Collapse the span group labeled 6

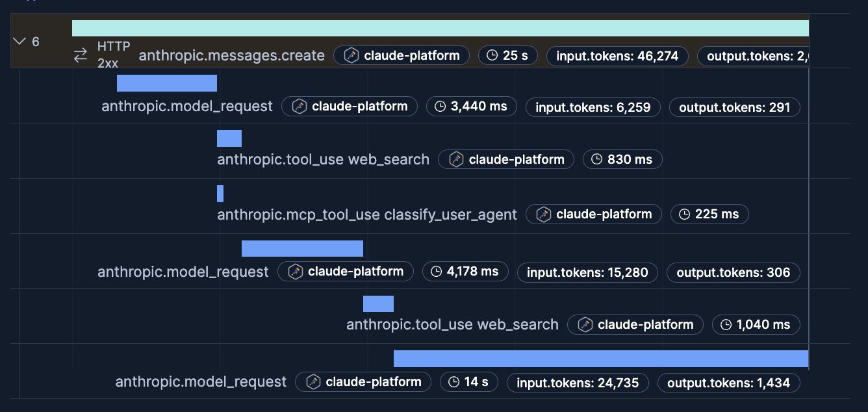(x=19, y=41)
